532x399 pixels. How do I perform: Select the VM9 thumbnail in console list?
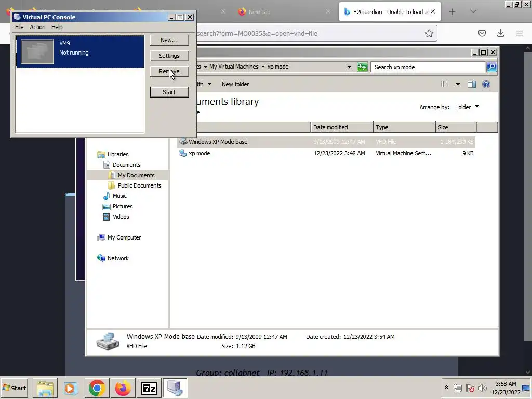point(37,51)
